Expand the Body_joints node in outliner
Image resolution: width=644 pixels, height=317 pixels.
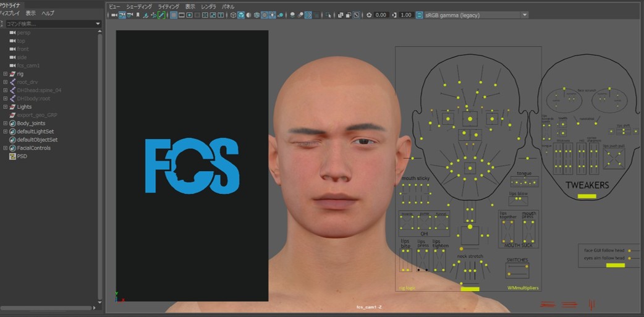click(5, 124)
